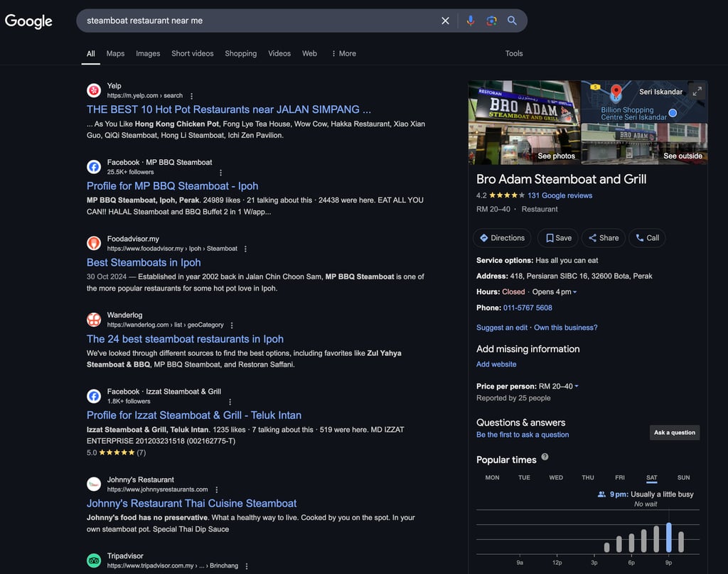Click the Popular times help question-mark icon

point(545,457)
